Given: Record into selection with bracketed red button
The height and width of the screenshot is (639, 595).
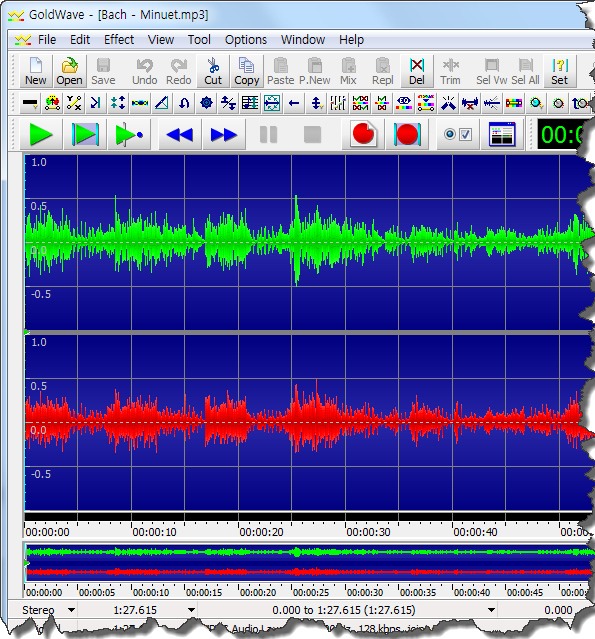Looking at the screenshot, I should pos(407,134).
